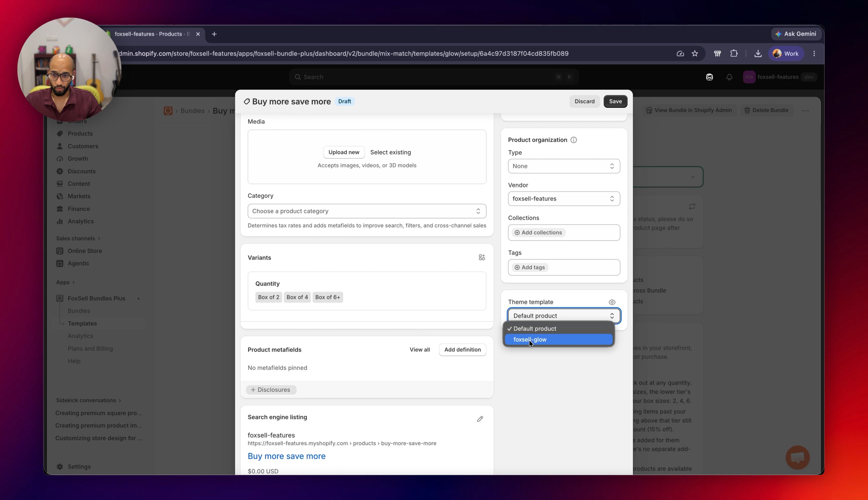The image size is (868, 500).
Task: Click the Markets globe icon in sidebar
Action: click(x=60, y=196)
